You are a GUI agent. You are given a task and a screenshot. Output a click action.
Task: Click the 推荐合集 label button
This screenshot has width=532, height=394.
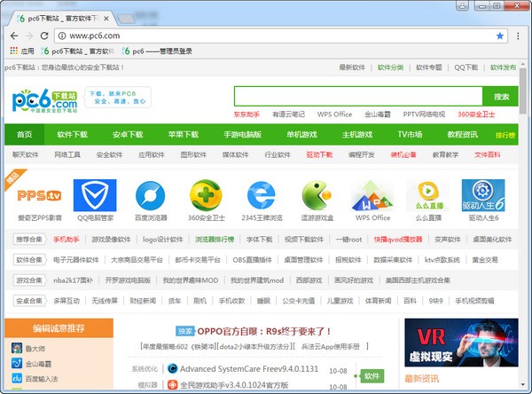29,240
